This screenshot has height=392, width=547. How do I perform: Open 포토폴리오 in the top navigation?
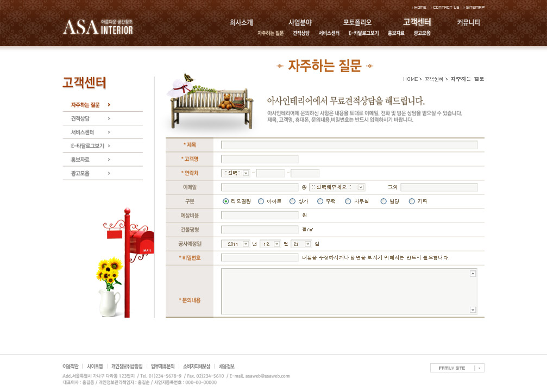click(x=357, y=23)
